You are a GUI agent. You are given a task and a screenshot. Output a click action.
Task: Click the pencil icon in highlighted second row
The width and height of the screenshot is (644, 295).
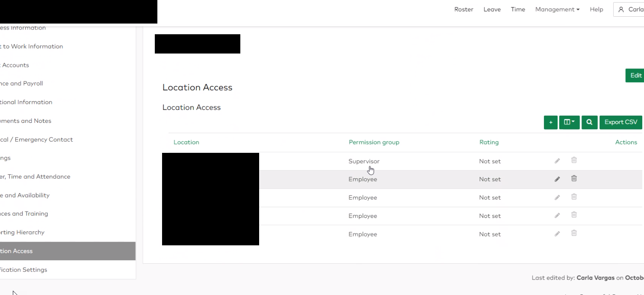(x=557, y=179)
